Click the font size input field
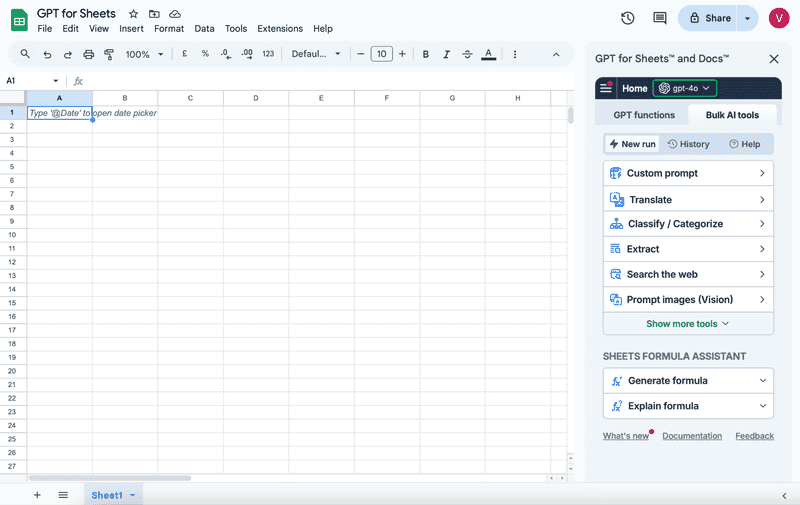 pos(382,54)
